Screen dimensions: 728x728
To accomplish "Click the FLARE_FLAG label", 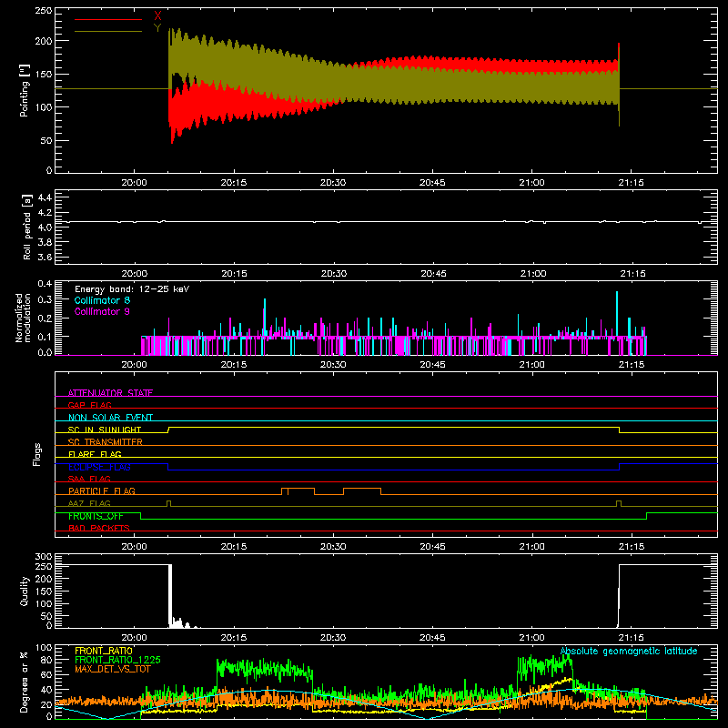I will pyautogui.click(x=95, y=454).
